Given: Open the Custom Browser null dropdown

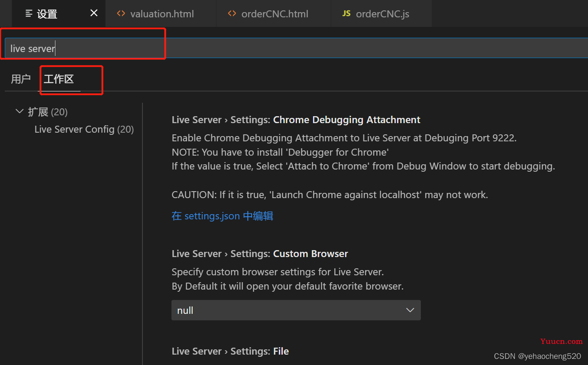Looking at the screenshot, I should pyautogui.click(x=296, y=310).
